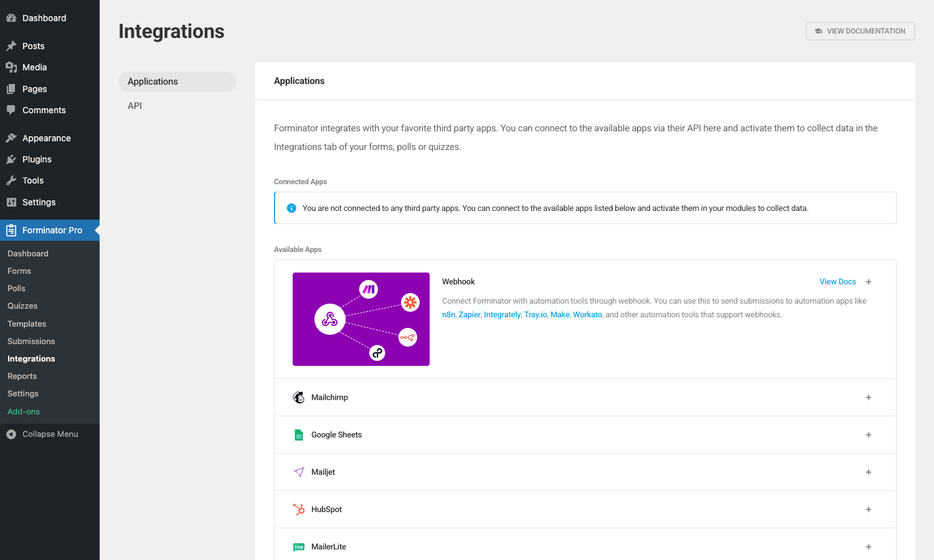Click the Connected Apps heading
The width and height of the screenshot is (934, 560).
(x=300, y=182)
